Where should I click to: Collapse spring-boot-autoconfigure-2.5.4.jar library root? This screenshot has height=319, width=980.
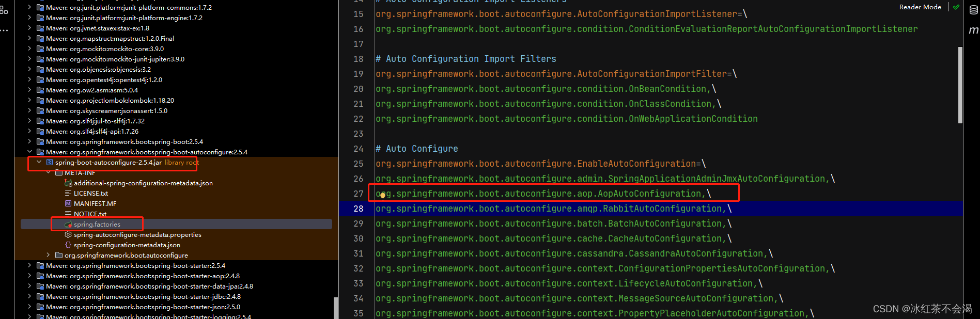point(39,162)
